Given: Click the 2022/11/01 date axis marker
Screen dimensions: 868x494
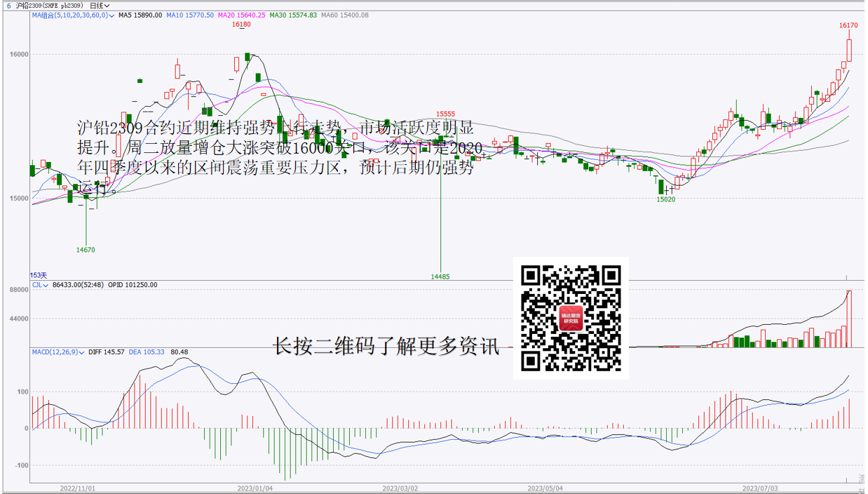Looking at the screenshot, I should tap(77, 488).
